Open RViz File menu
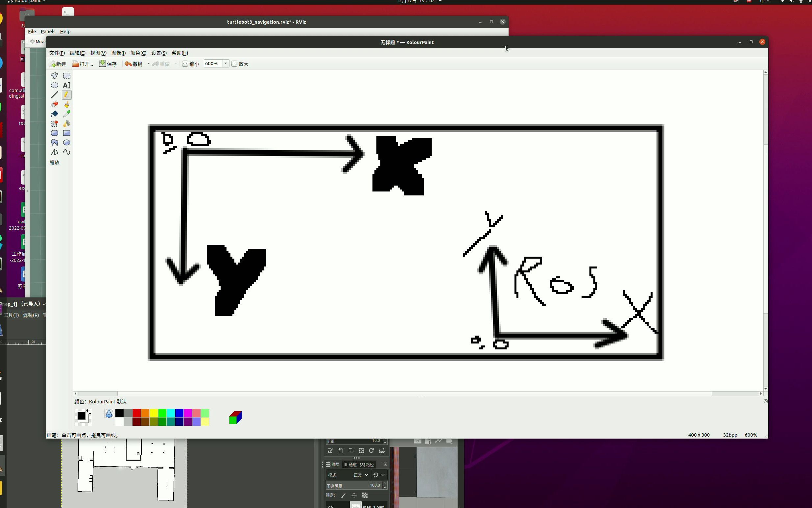812x508 pixels. tap(32, 32)
